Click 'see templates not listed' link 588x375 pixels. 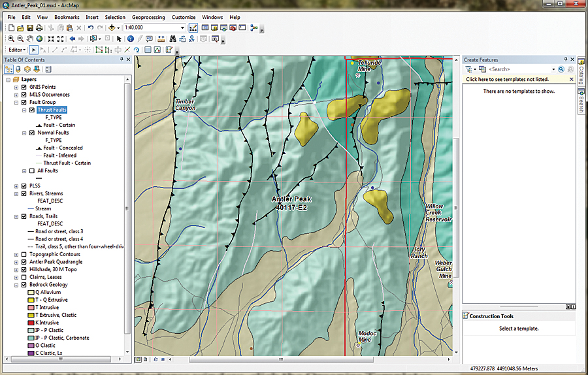tap(507, 79)
